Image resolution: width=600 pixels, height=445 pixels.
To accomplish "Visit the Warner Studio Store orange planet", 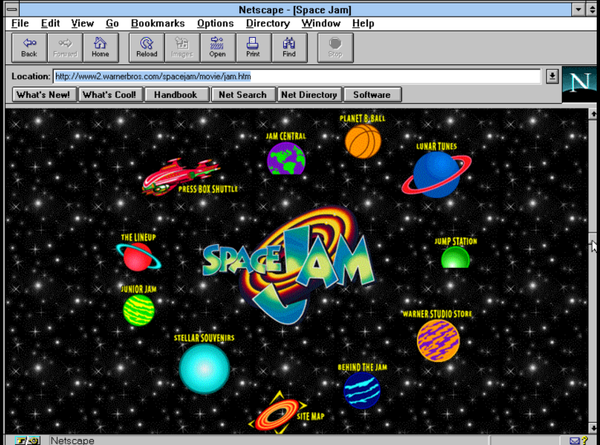I will [x=438, y=341].
